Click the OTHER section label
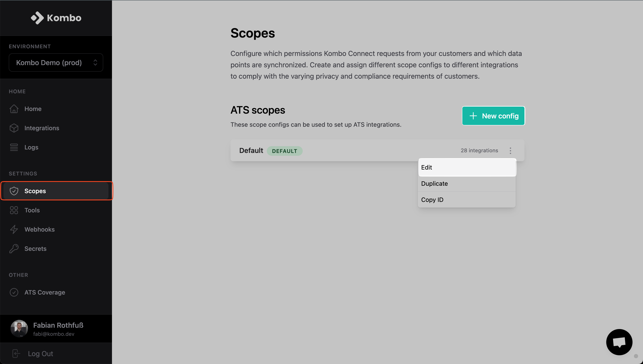Image resolution: width=643 pixels, height=364 pixels. pos(19,275)
